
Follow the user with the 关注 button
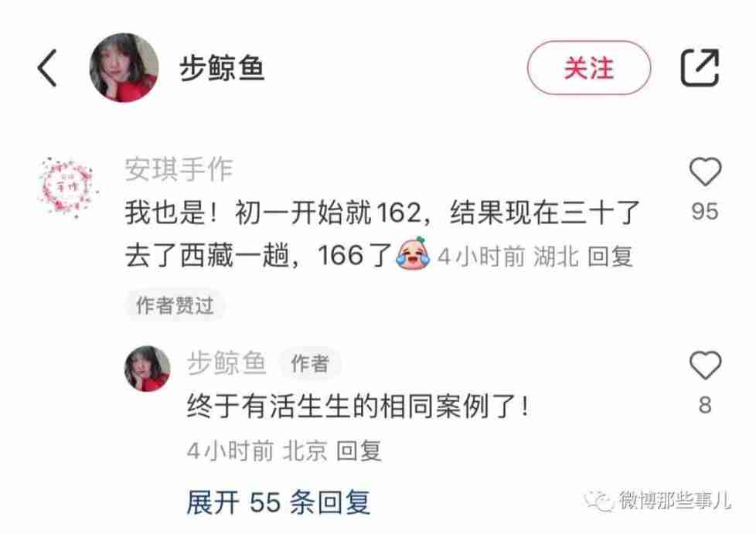click(589, 67)
